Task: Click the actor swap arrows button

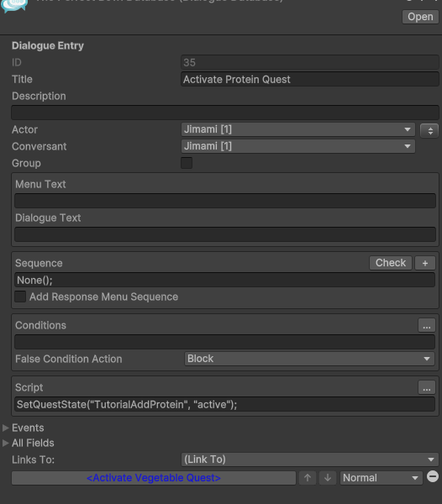Action: tap(429, 131)
